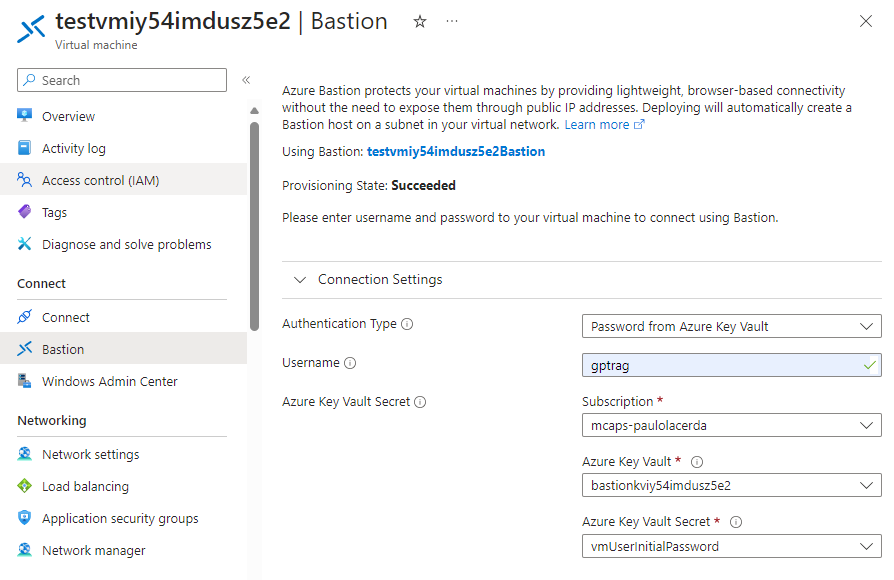
Task: Open Application security groups page
Action: click(123, 518)
